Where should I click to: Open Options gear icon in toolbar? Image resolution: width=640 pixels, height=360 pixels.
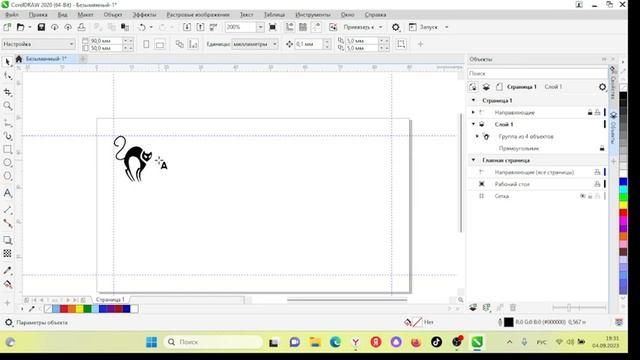[396, 27]
